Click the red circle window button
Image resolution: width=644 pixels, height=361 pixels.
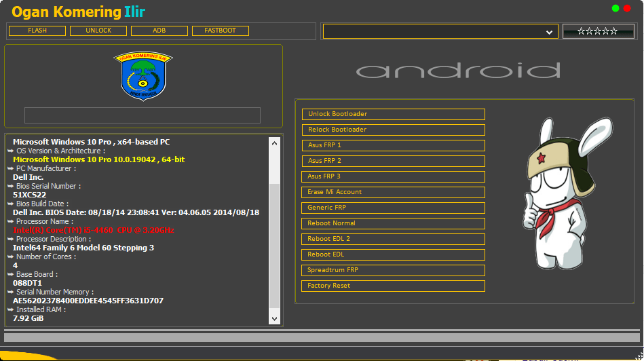(627, 8)
